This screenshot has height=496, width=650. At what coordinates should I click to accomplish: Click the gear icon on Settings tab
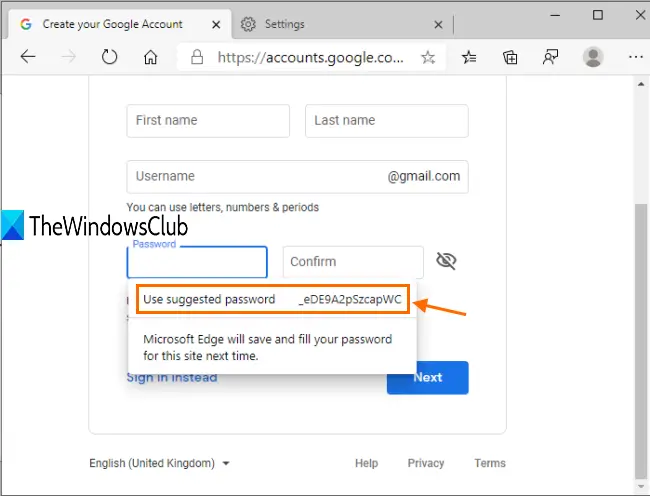[x=248, y=24]
